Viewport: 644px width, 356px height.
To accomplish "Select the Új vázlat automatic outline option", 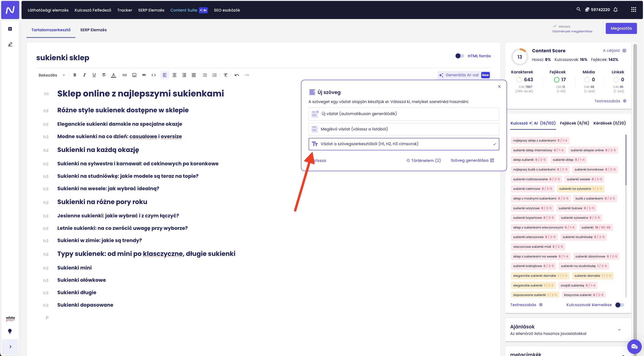I will [x=404, y=114].
